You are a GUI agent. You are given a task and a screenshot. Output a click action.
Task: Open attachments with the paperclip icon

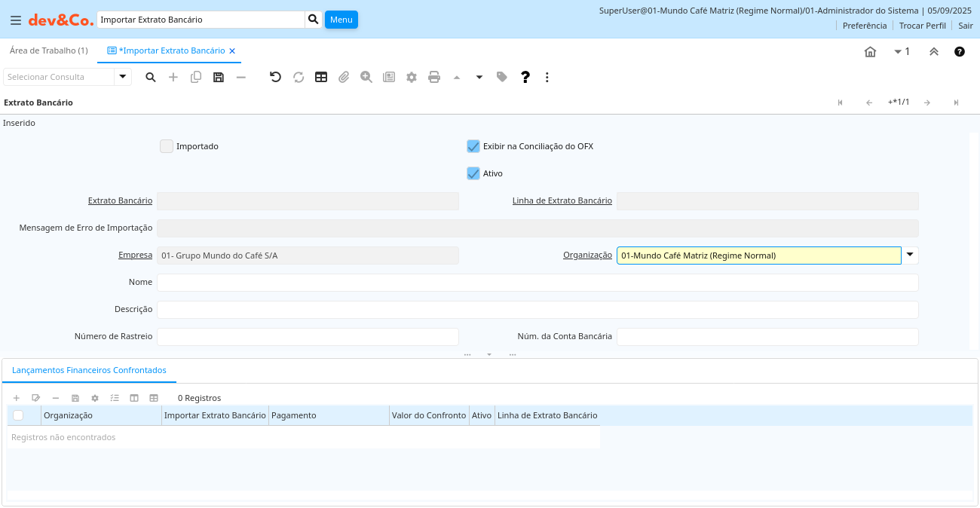tap(344, 77)
